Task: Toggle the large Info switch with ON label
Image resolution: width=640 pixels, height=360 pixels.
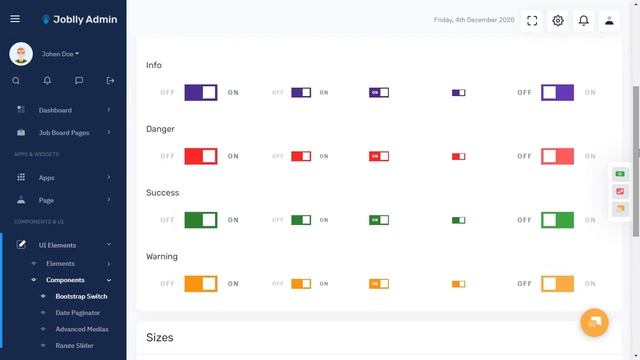Action: [x=201, y=92]
